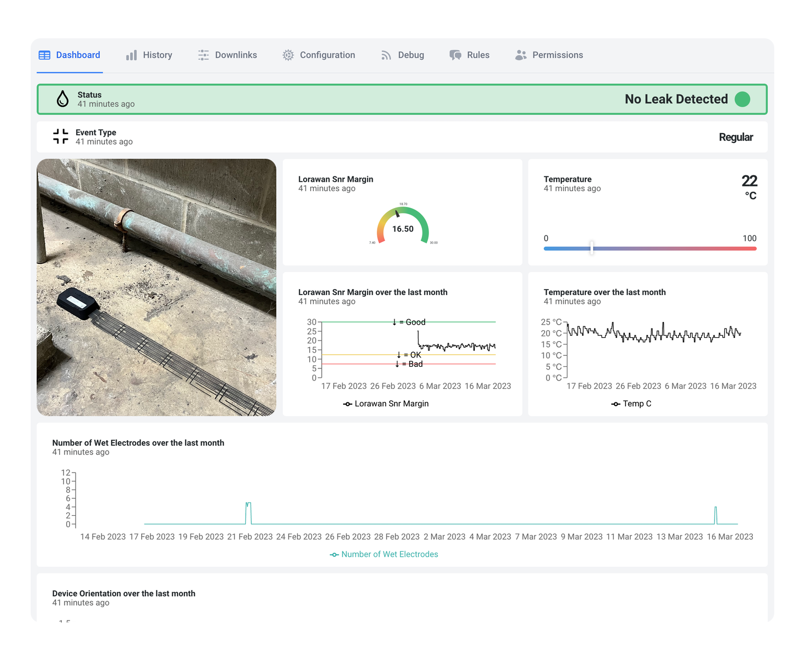The width and height of the screenshot is (812, 657).
Task: Click the water drop Status icon
Action: pos(63,99)
